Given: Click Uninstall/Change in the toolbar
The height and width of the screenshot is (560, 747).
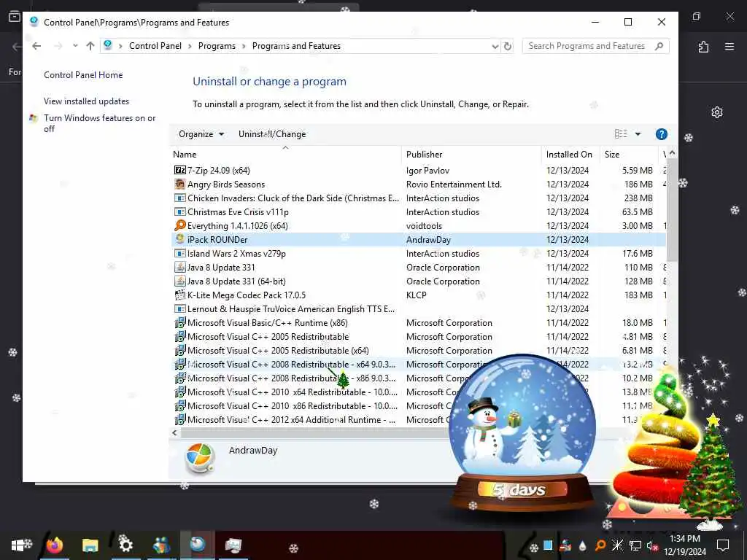Looking at the screenshot, I should point(272,134).
